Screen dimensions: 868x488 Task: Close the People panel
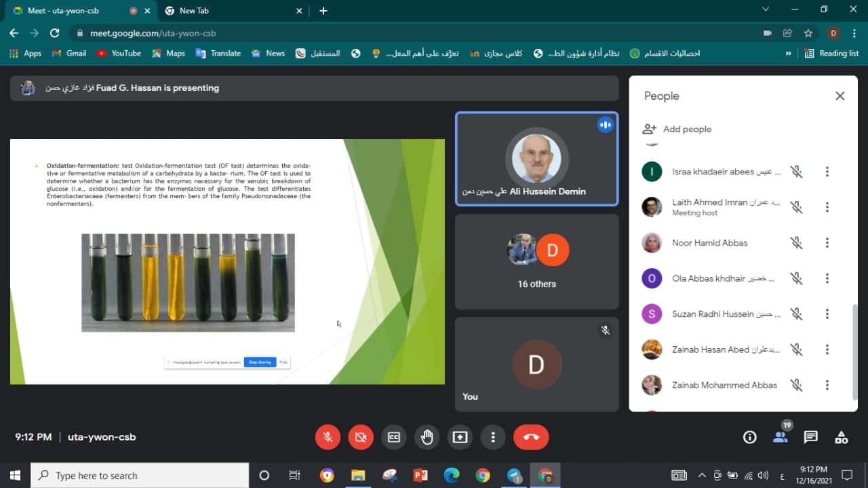840,96
